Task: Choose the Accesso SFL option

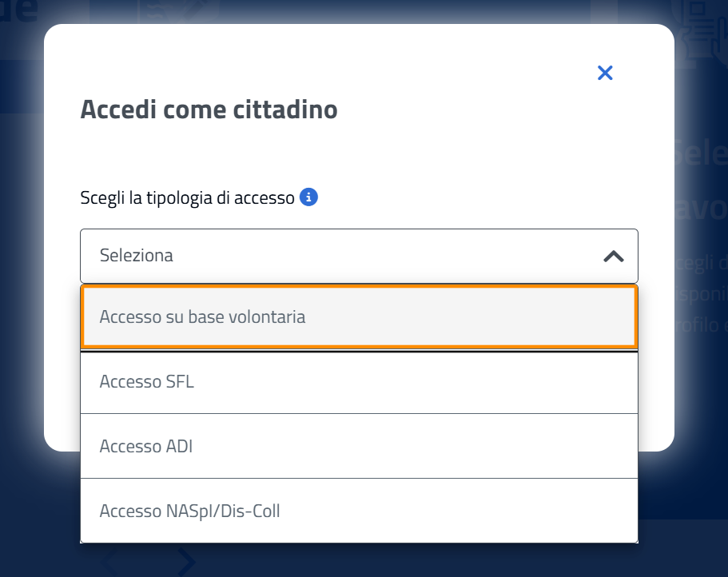Action: pos(359,383)
